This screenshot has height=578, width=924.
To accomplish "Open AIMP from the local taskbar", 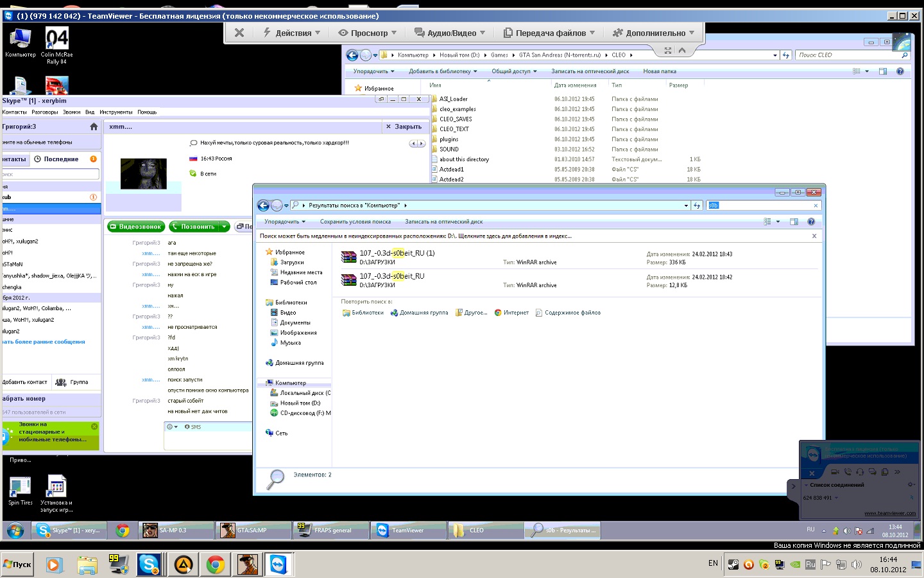I will (182, 565).
